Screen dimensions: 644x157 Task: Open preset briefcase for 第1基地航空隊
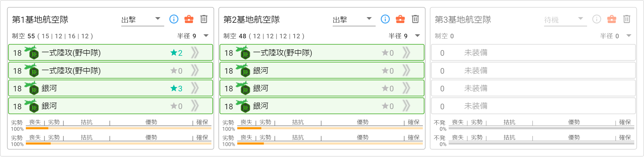pos(189,19)
